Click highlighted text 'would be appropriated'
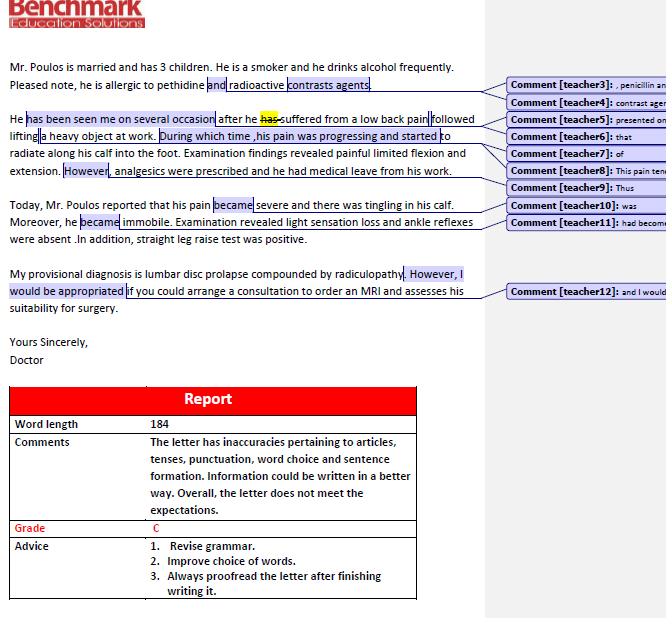The height and width of the screenshot is (618, 666). (x=67, y=291)
